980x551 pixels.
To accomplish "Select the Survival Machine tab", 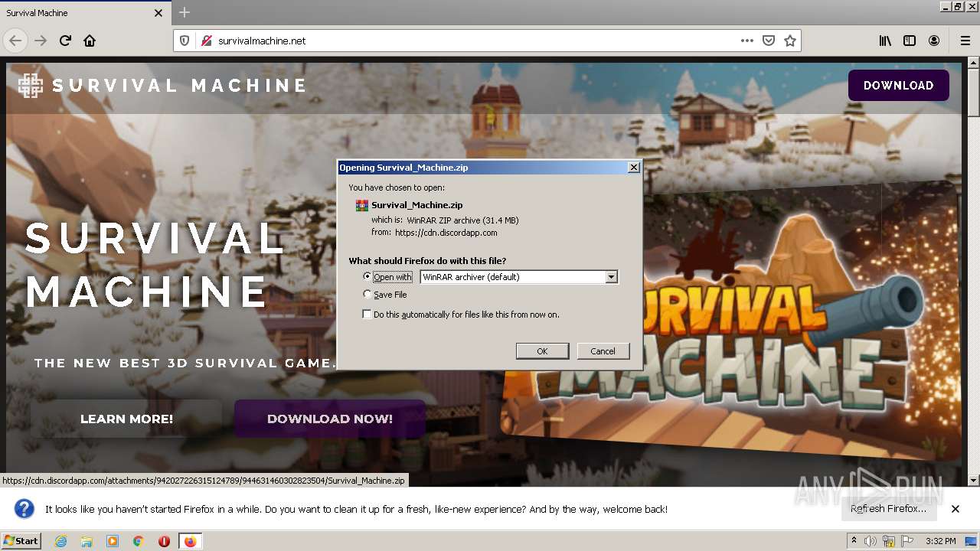I will click(x=85, y=13).
